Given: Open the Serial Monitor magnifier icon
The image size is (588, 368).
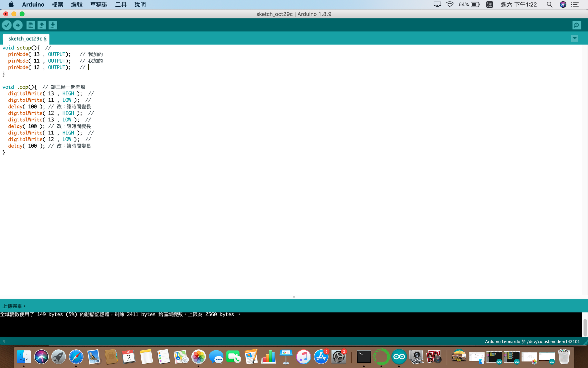Looking at the screenshot, I should 576,25.
